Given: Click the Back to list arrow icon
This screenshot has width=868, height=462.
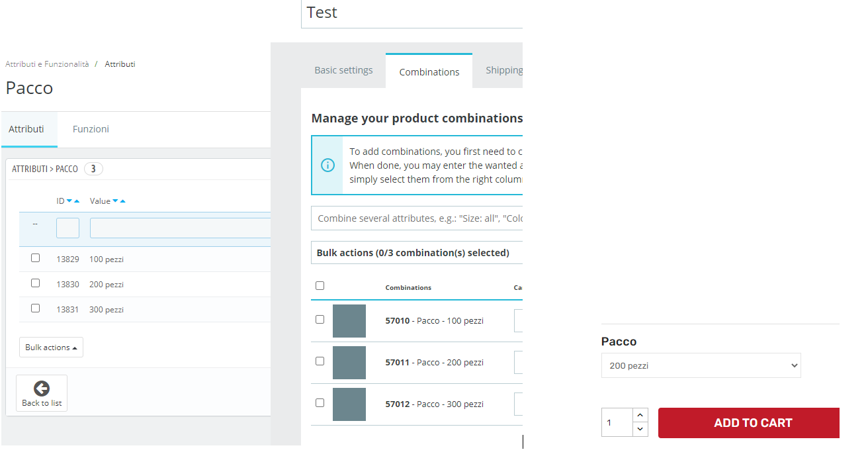Looking at the screenshot, I should (42, 389).
